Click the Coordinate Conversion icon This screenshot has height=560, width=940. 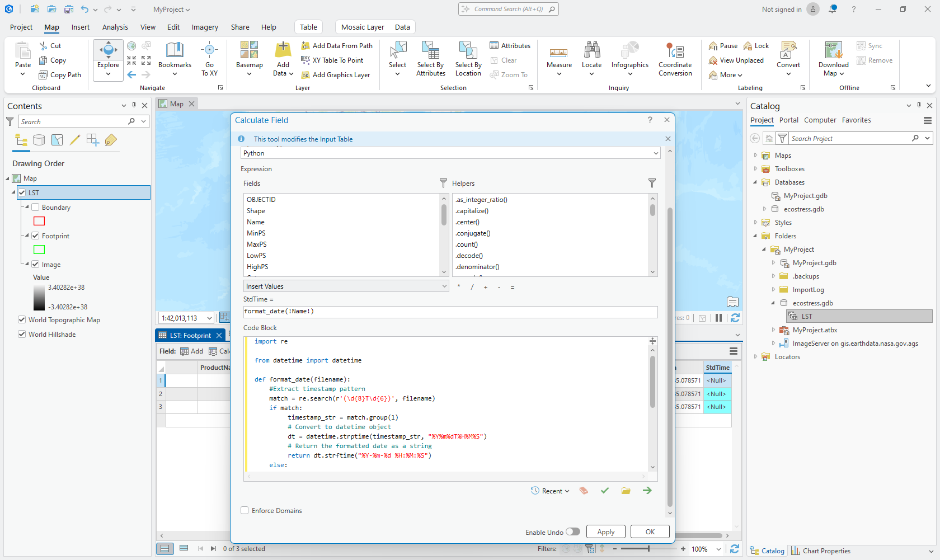(675, 51)
